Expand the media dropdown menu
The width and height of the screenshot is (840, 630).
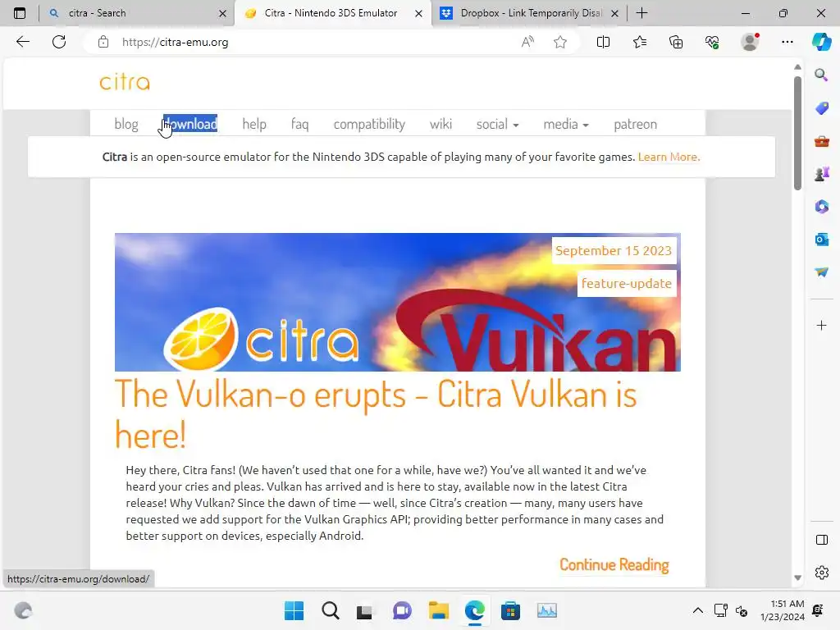tap(566, 124)
